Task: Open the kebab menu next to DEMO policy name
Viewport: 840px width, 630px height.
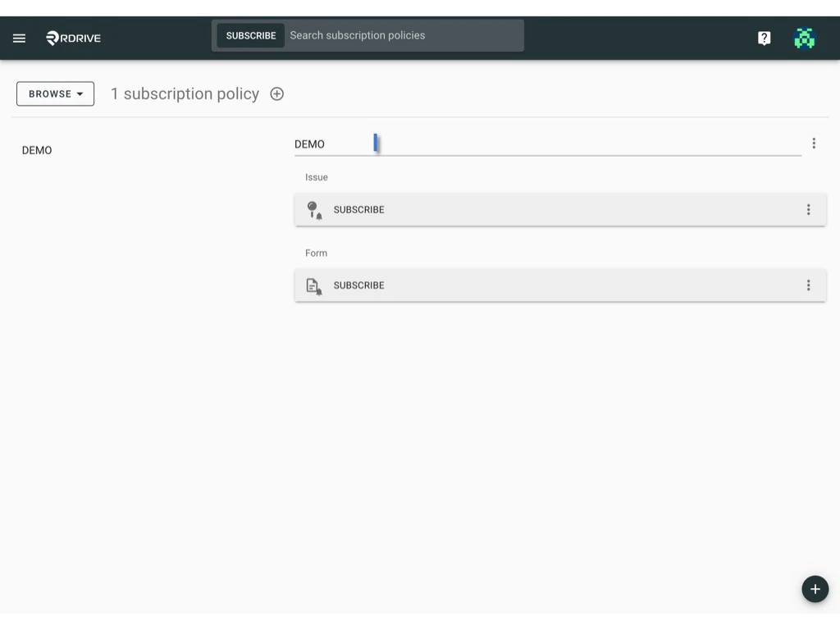Action: coord(814,143)
